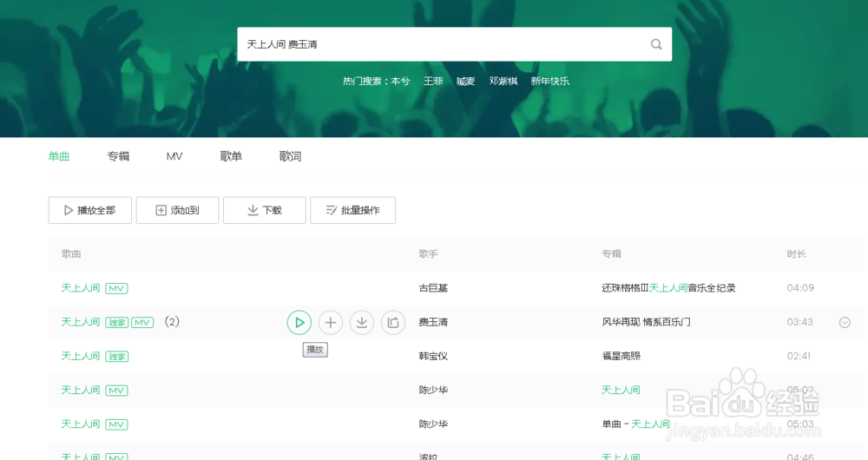Open album 福星高照

[621, 356]
